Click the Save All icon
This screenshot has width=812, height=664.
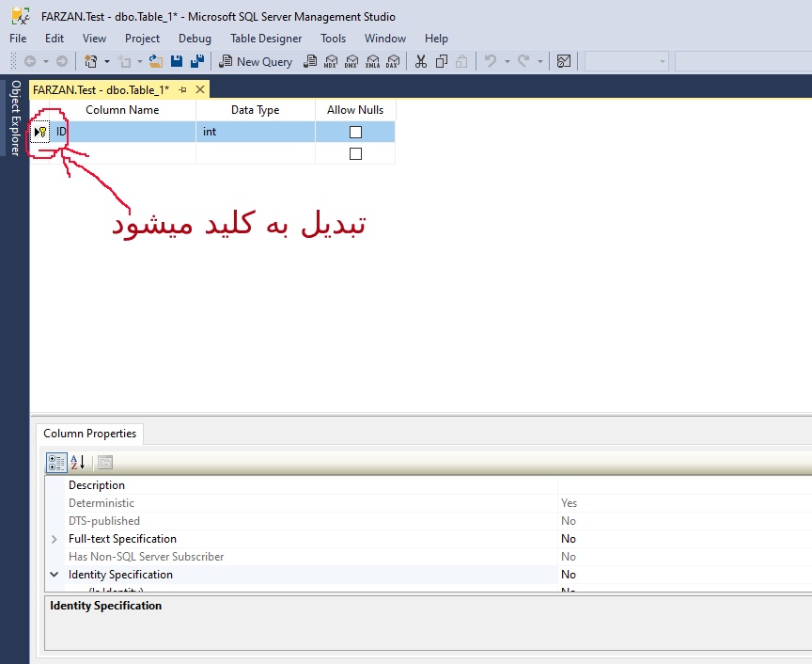point(197,61)
